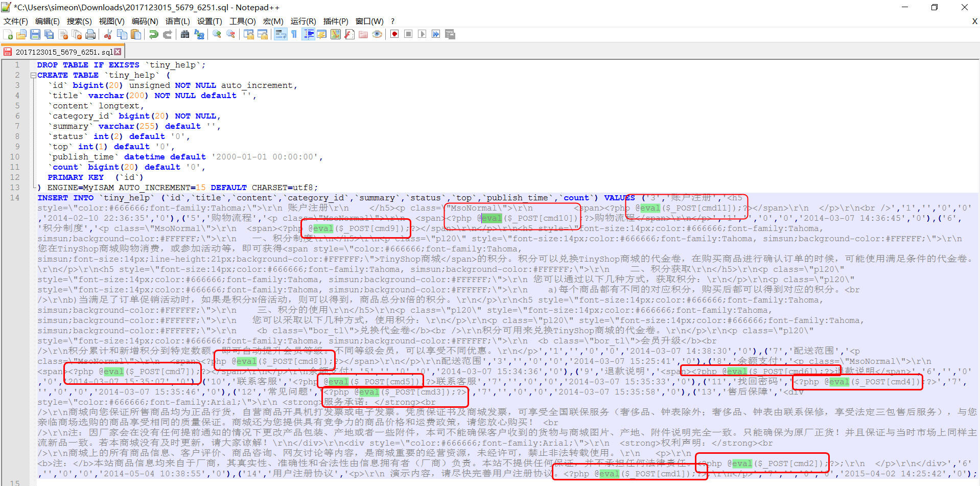Cut selection with the scissors icon
980x486 pixels.
click(x=108, y=34)
